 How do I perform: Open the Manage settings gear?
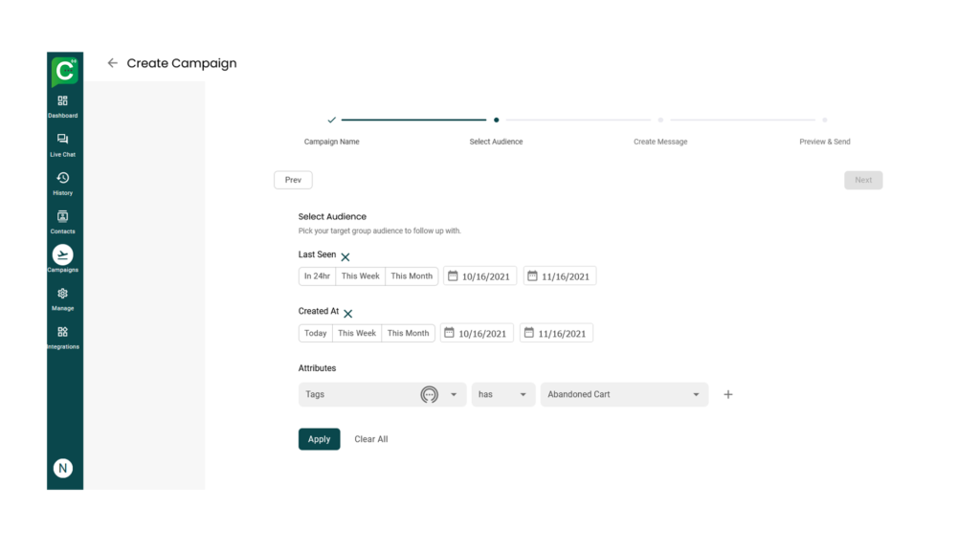[x=63, y=295]
